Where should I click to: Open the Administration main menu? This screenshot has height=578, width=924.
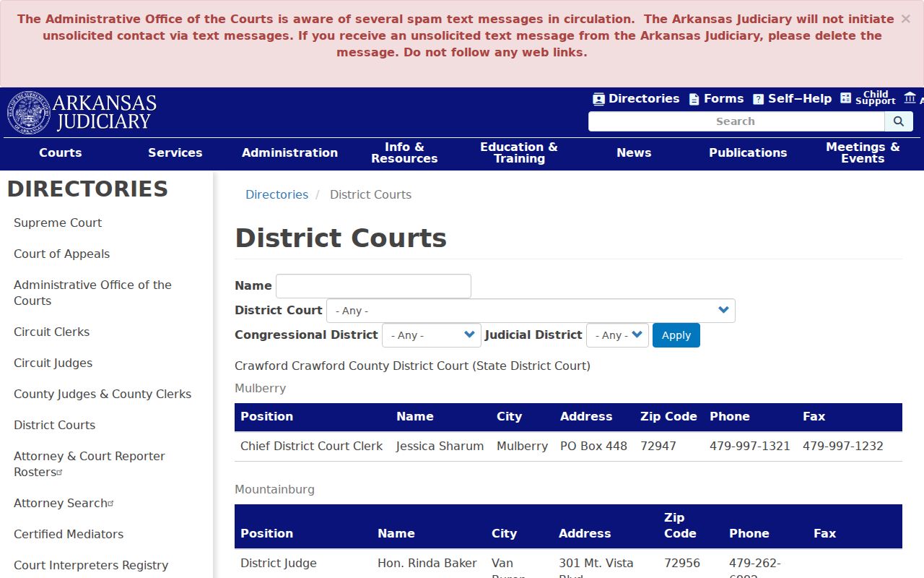click(289, 152)
